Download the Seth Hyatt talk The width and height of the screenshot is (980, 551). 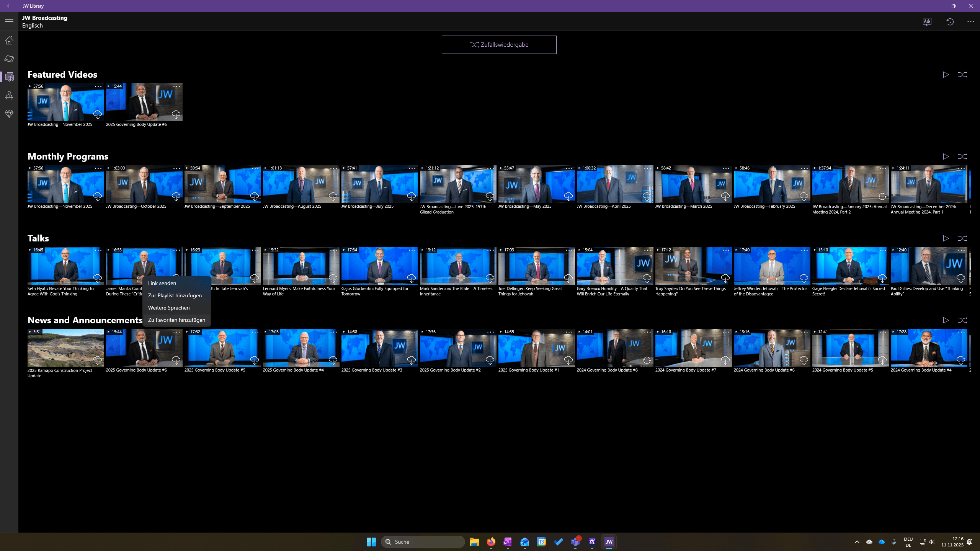click(x=98, y=278)
